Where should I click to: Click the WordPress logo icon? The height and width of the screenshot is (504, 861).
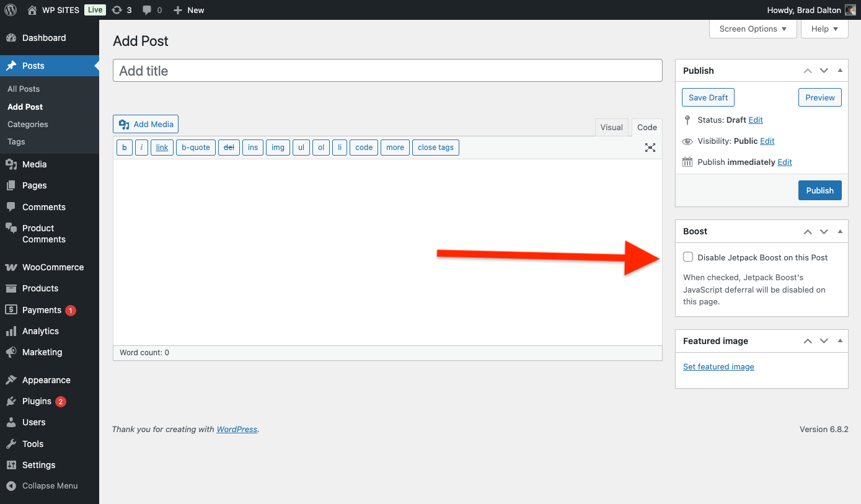[11, 10]
